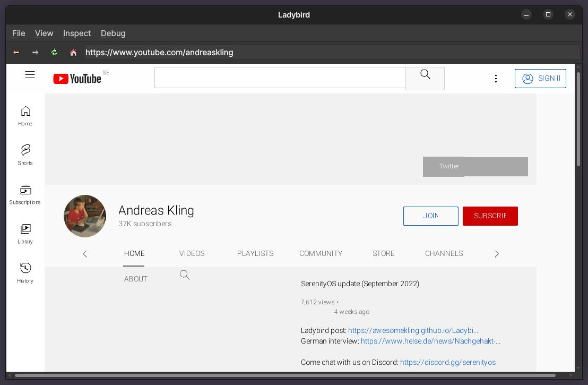Image resolution: width=588 pixels, height=385 pixels.
Task: Click Andreas Kling's channel avatar
Action: pos(85,216)
